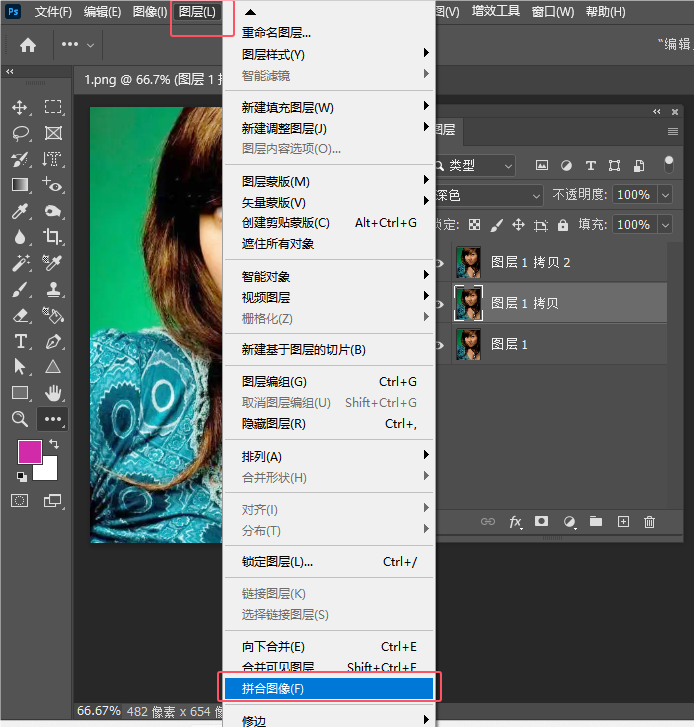Select the Lasso tool

point(20,134)
